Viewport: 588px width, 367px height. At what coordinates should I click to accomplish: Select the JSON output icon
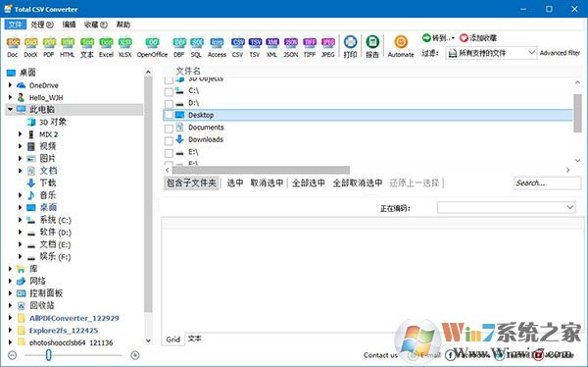pyautogui.click(x=291, y=47)
